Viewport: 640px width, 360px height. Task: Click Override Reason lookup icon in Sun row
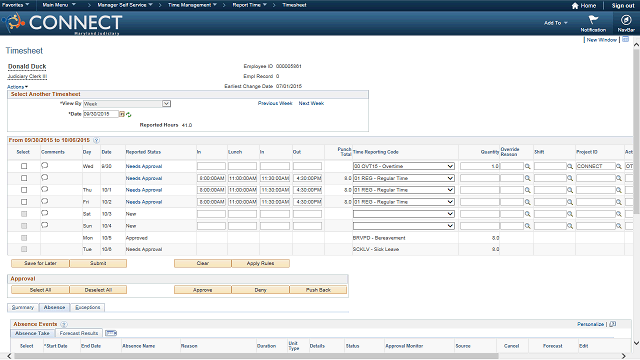pyautogui.click(x=527, y=226)
